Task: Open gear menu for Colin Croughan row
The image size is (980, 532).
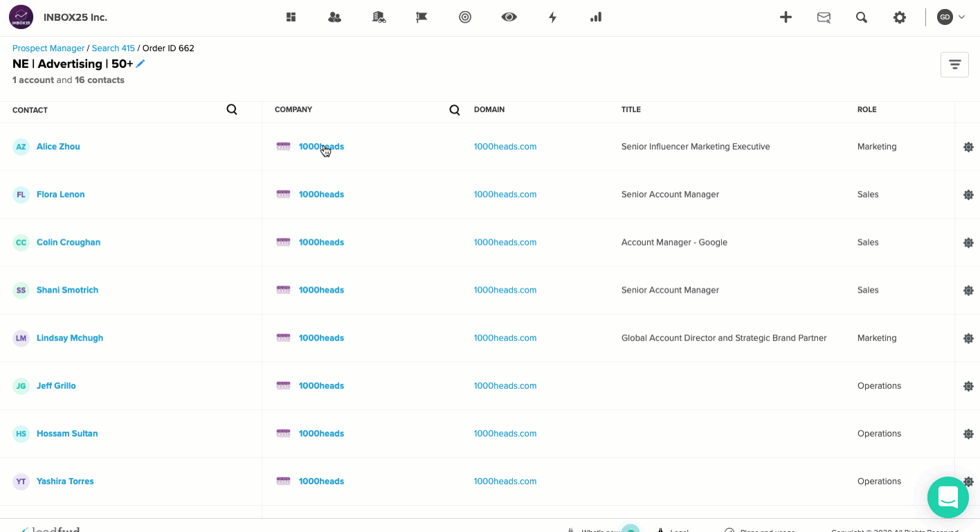Action: 968,242
